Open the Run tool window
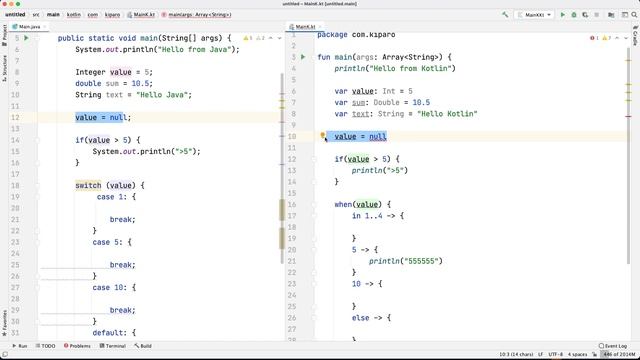Viewport: 640px width, 360px height. pyautogui.click(x=19, y=346)
